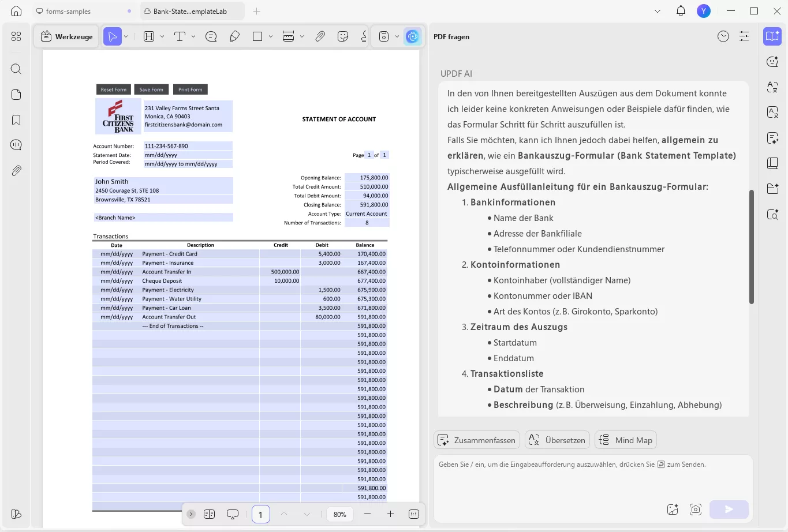Image resolution: width=788 pixels, height=532 pixels.
Task: Click the OCR icon in the right sidebar
Action: (x=772, y=112)
